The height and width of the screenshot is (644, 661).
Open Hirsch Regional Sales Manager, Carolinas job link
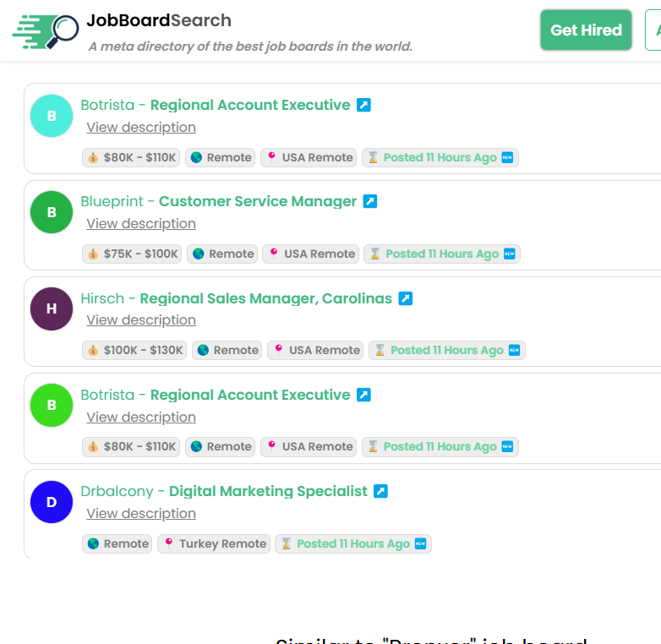(x=265, y=298)
